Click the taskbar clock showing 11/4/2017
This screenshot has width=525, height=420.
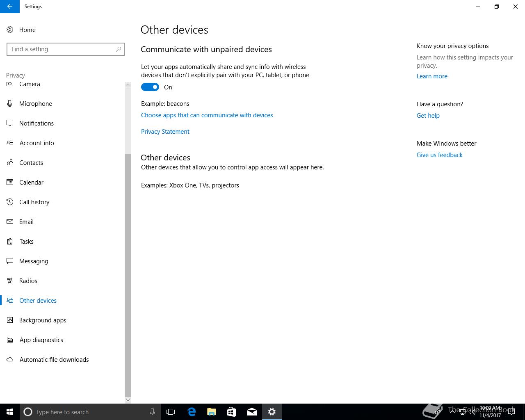coord(490,412)
